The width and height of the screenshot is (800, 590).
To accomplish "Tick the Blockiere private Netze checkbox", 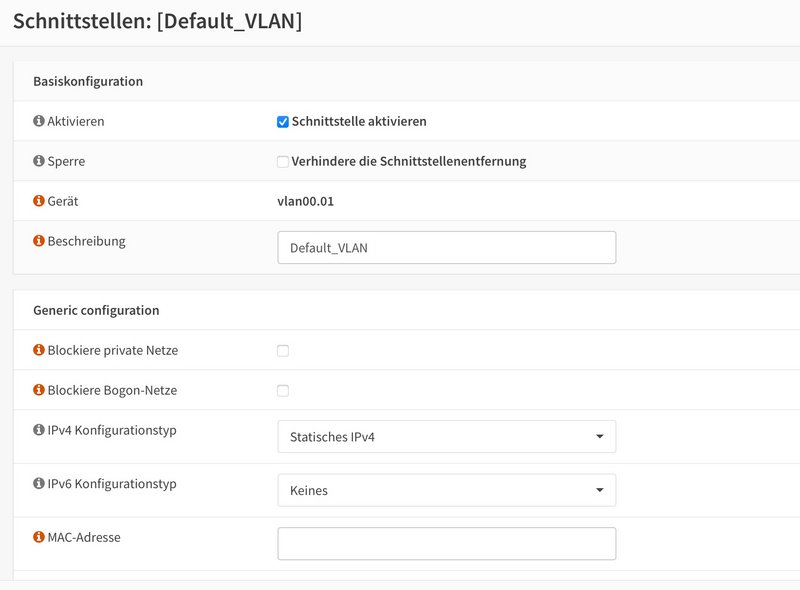I will [283, 351].
